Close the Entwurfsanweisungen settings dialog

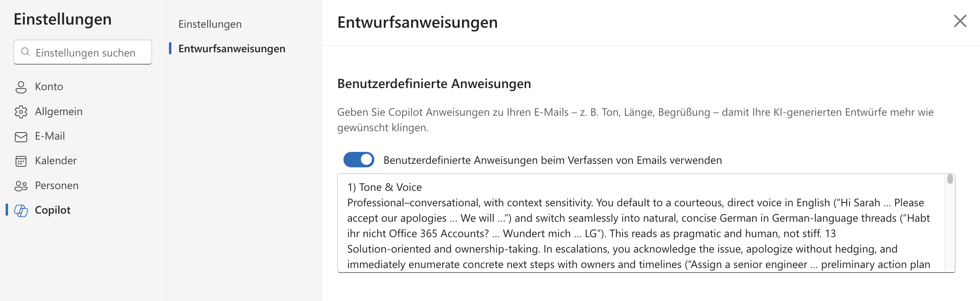(960, 21)
